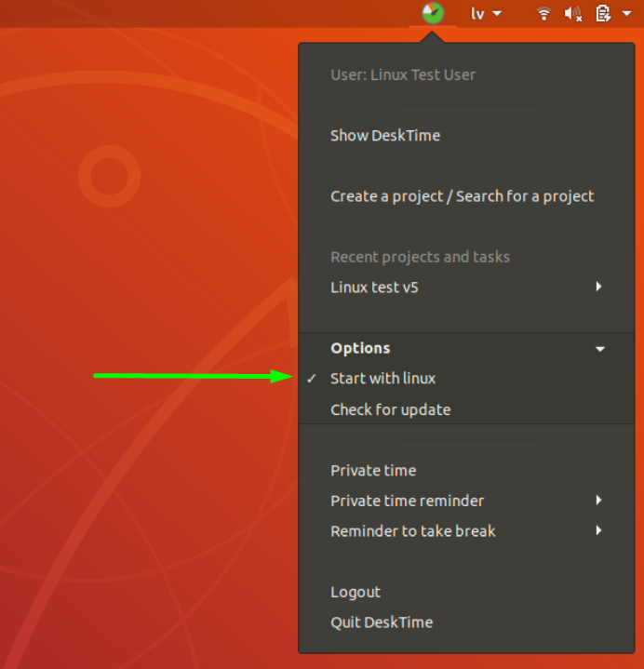Click Logout in DeskTime menu

(466, 592)
